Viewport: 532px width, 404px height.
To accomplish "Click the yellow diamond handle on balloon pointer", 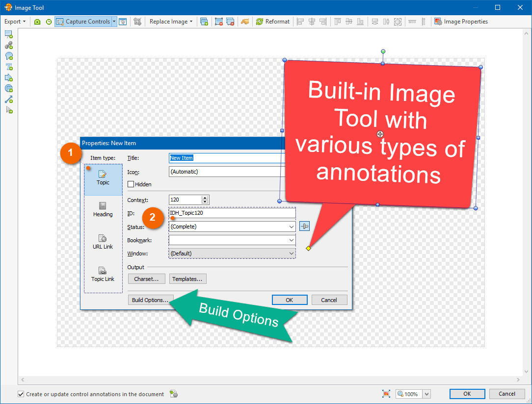I will [x=308, y=249].
